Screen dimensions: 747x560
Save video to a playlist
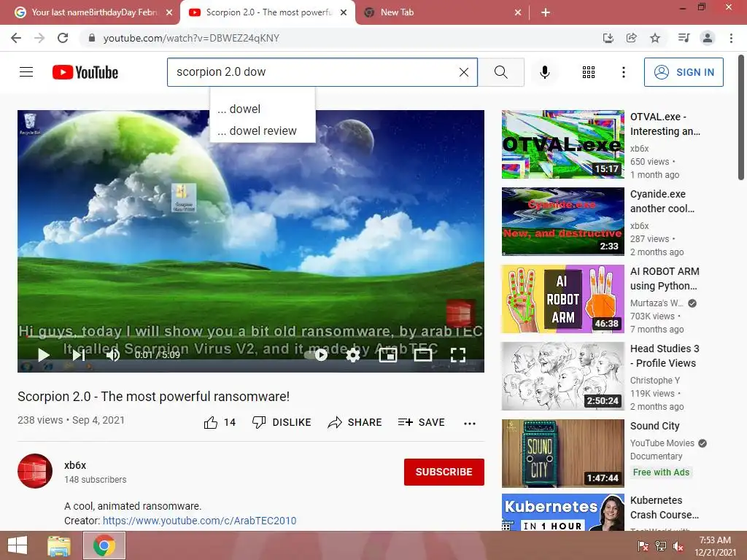[421, 422]
